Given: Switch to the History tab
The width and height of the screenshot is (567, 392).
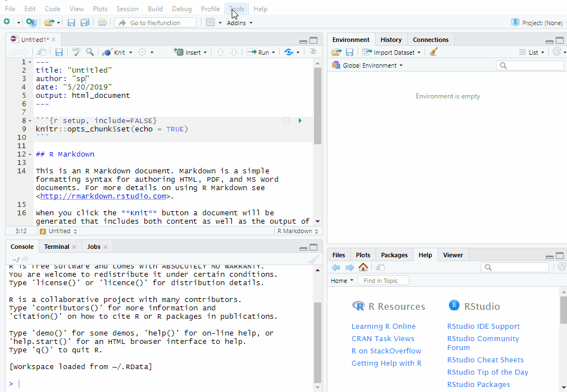Looking at the screenshot, I should tap(391, 40).
